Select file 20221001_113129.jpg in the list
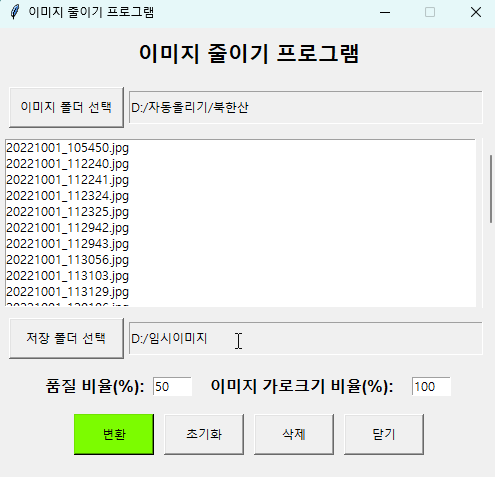This screenshot has height=477, width=495. coord(240,292)
